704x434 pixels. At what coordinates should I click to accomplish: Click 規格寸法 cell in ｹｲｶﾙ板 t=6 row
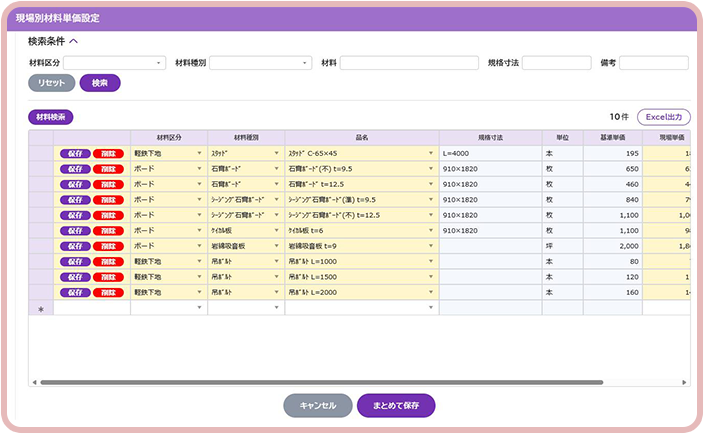pyautogui.click(x=491, y=231)
